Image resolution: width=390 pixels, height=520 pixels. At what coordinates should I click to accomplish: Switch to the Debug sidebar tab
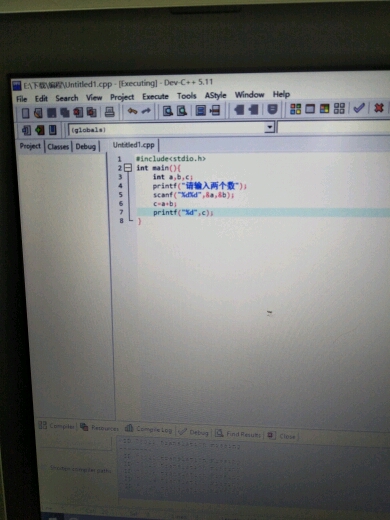pos(86,147)
